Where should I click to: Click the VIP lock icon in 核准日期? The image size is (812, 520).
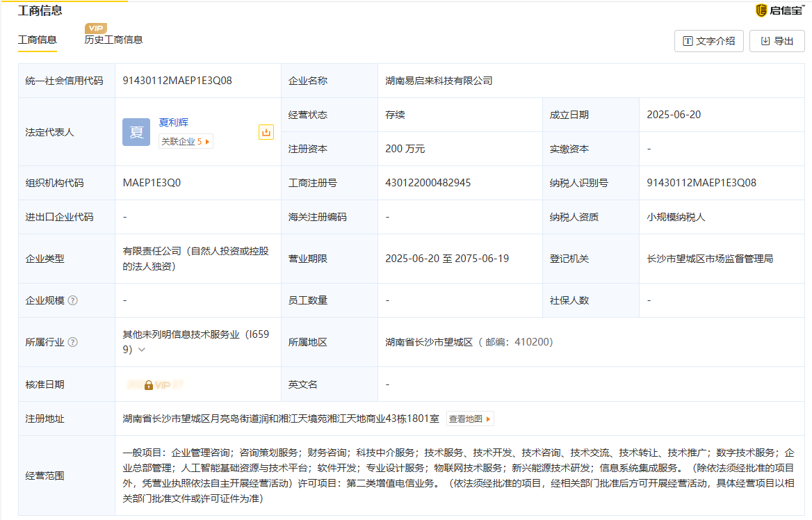pos(149,384)
